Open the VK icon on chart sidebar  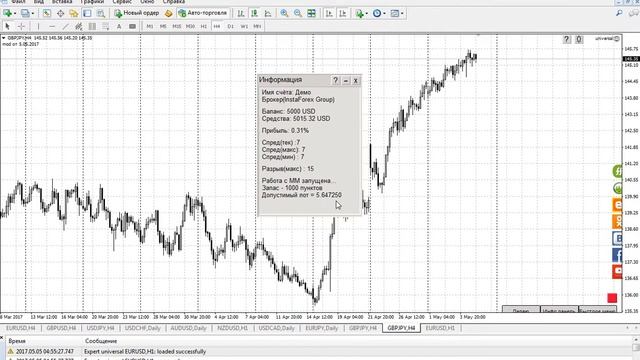pyautogui.click(x=617, y=238)
